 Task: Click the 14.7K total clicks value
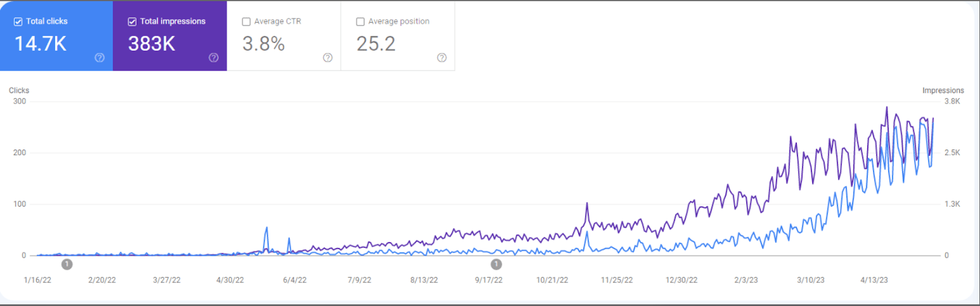click(40, 44)
